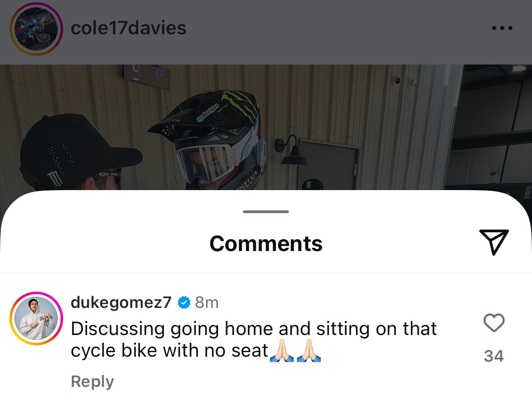Visit the cole17davies username link

click(129, 28)
